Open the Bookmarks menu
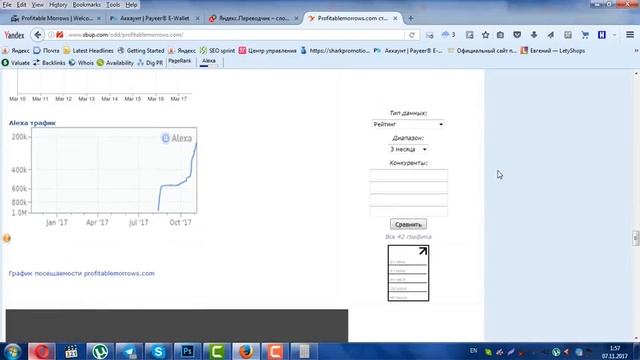The image size is (640, 360). click(x=87, y=5)
